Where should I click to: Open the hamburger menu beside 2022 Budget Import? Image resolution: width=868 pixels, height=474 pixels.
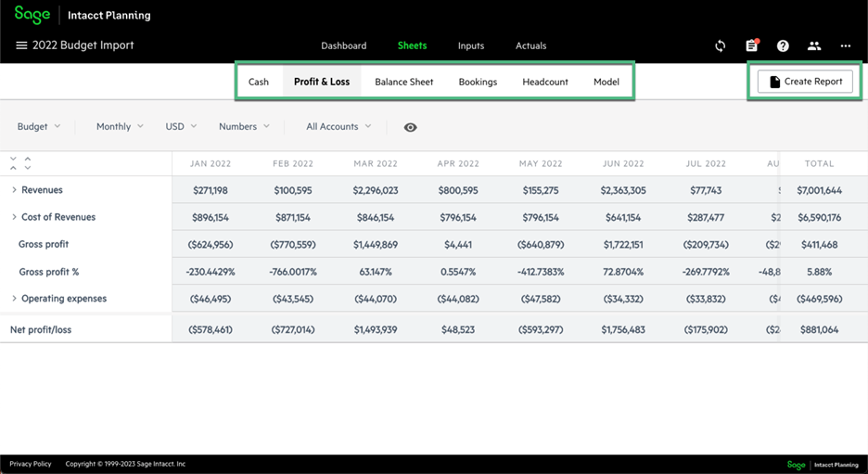[21, 45]
